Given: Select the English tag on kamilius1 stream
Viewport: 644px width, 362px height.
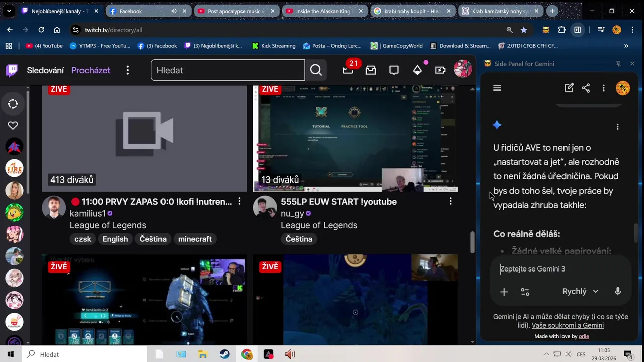Looking at the screenshot, I should [x=115, y=239].
